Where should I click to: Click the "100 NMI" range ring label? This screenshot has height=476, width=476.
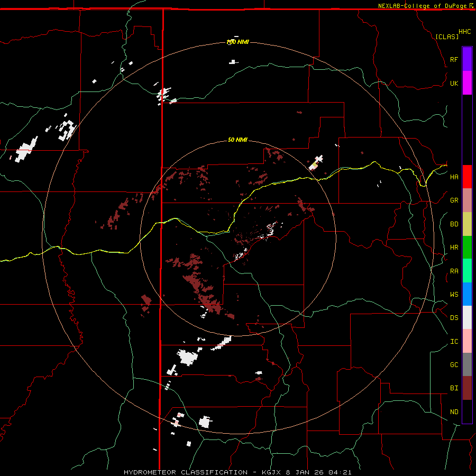click(x=237, y=42)
